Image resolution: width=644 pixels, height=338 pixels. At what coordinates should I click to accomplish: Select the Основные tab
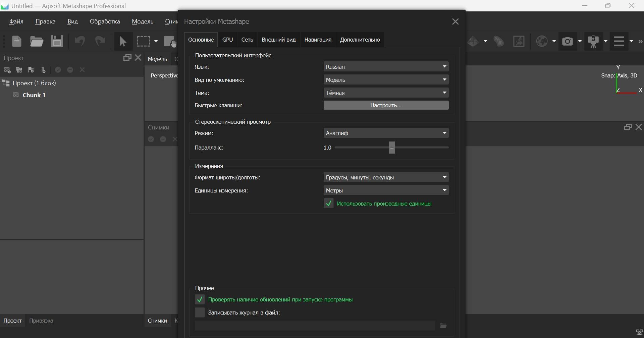(x=201, y=40)
